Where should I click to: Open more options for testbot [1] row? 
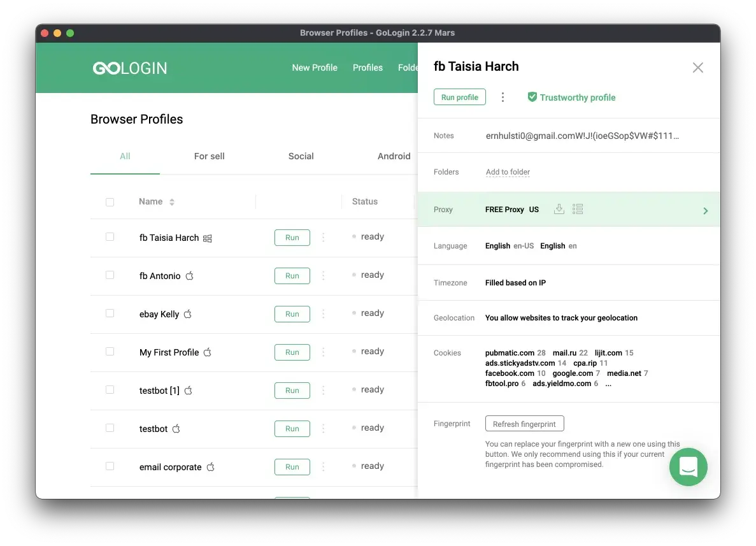coord(323,390)
